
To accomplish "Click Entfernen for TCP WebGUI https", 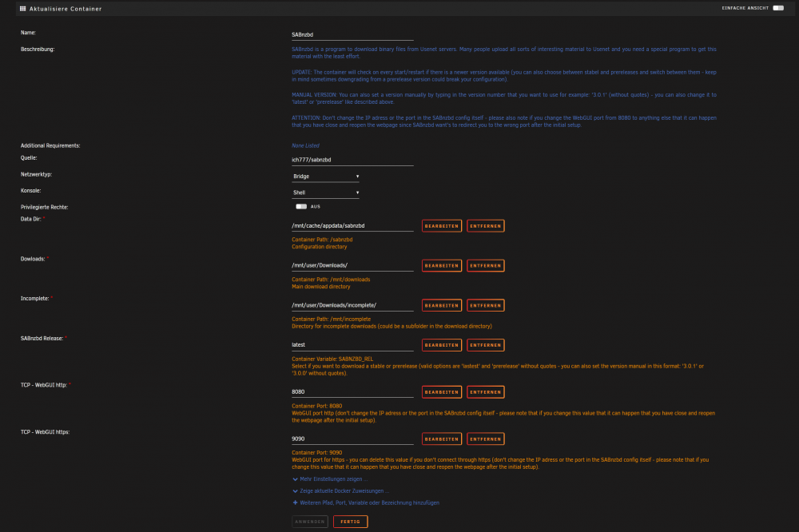I will click(x=486, y=439).
